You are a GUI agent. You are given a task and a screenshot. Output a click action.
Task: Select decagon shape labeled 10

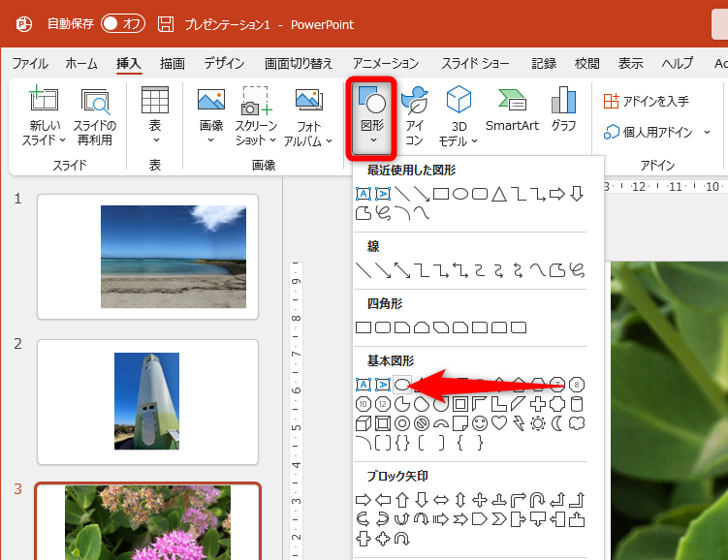364,404
